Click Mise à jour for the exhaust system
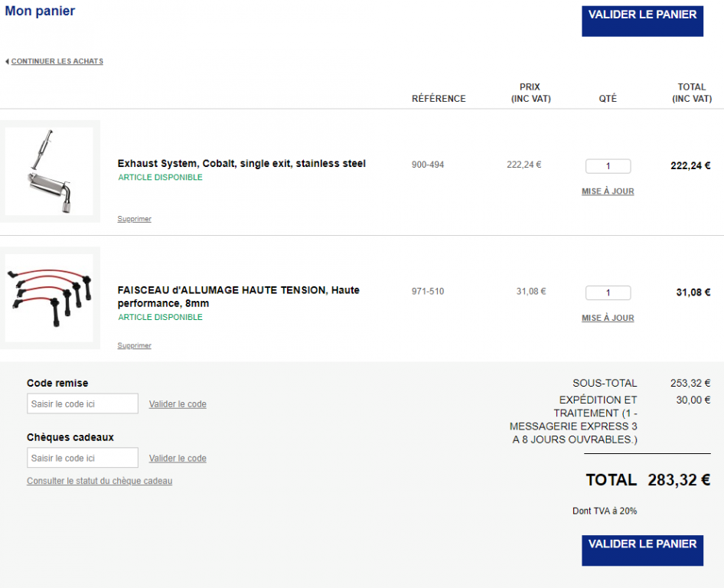 click(608, 191)
